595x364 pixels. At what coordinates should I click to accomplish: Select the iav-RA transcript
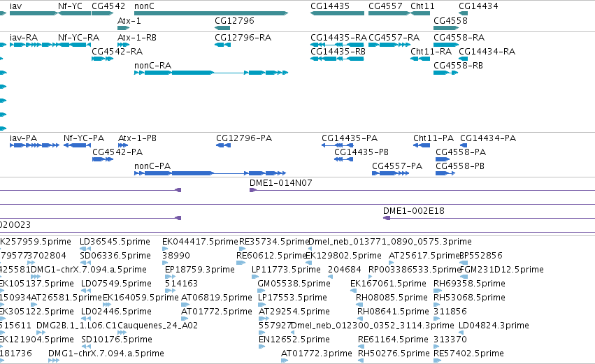pyautogui.click(x=34, y=45)
